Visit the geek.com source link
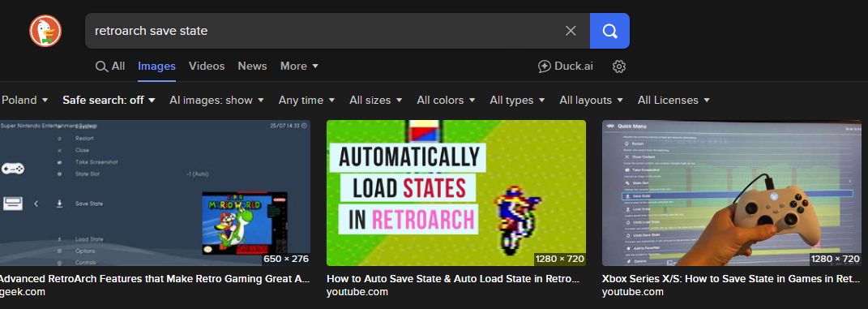Viewport: 868px width, 309px height. (23, 292)
